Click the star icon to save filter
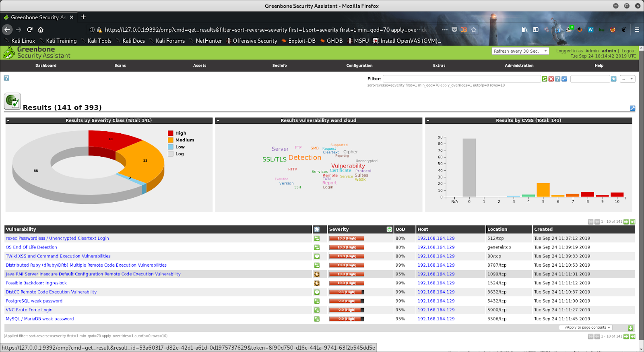The width and height of the screenshot is (644, 352). (613, 79)
